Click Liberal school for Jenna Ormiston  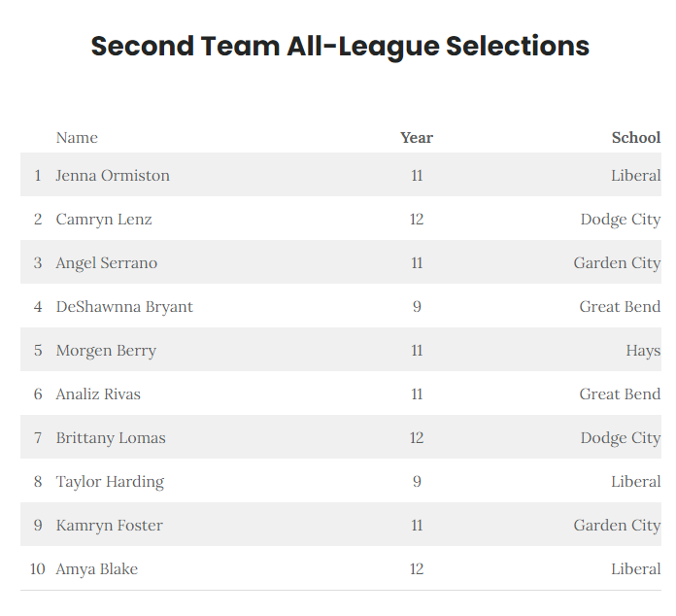636,175
